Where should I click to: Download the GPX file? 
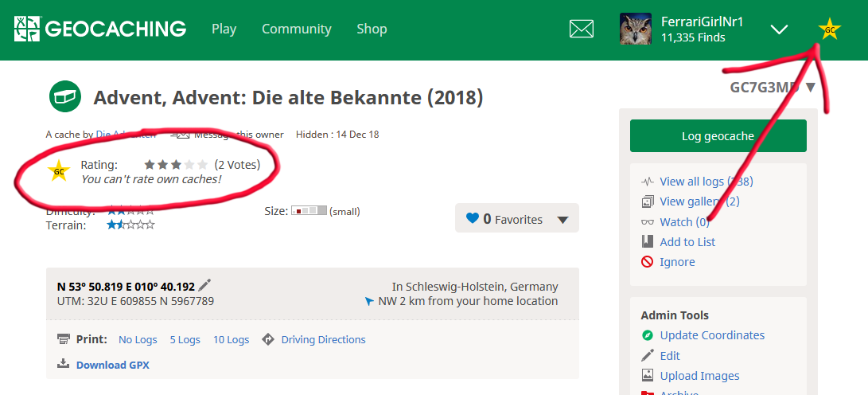pyautogui.click(x=112, y=365)
